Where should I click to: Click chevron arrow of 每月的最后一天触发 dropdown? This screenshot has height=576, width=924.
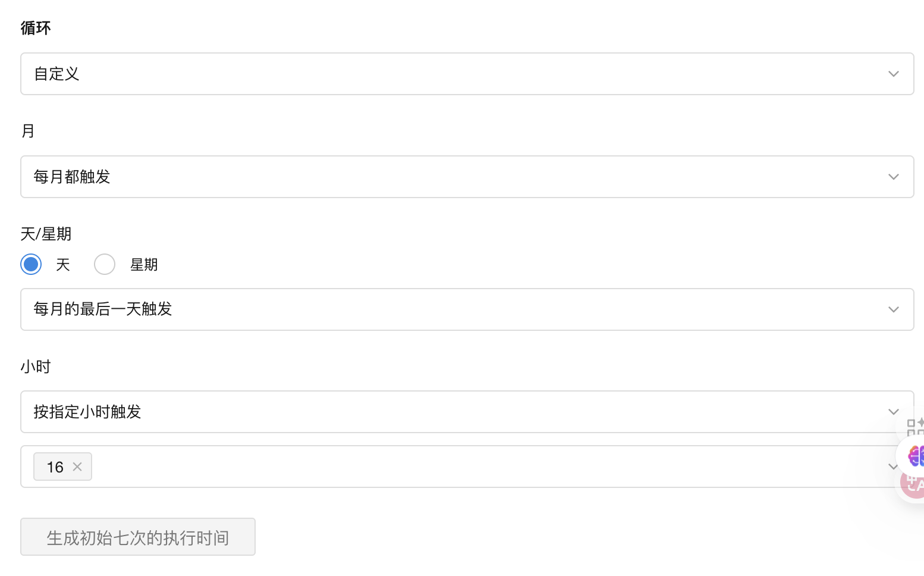click(x=893, y=309)
